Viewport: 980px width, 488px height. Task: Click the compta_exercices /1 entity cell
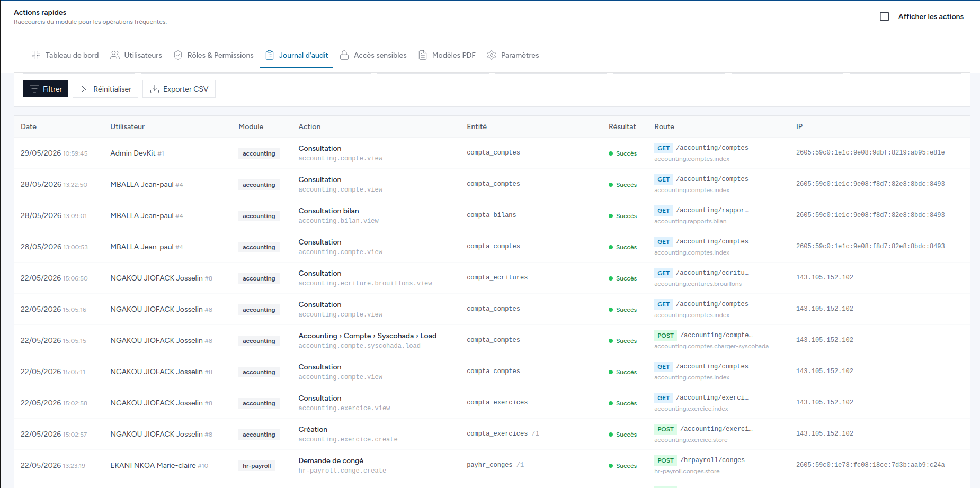(x=503, y=433)
